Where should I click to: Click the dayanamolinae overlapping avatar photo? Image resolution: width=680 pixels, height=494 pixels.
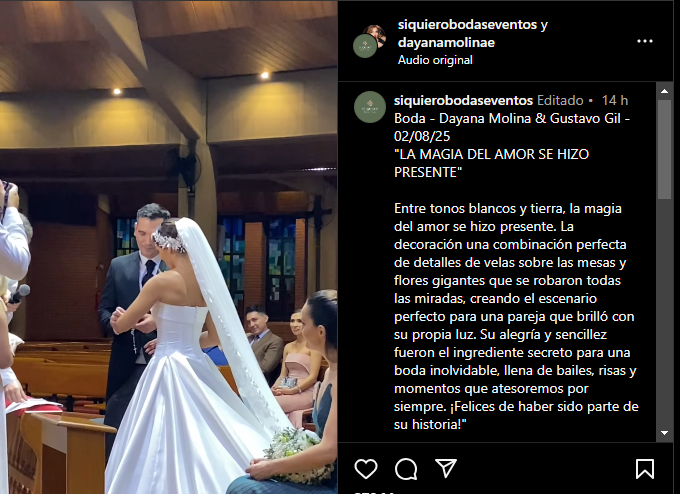(377, 34)
